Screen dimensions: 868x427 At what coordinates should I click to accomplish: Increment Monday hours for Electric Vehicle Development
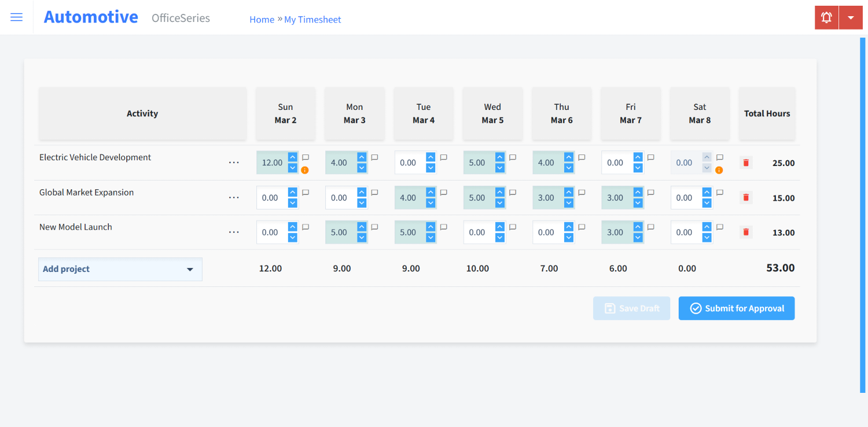click(362, 157)
